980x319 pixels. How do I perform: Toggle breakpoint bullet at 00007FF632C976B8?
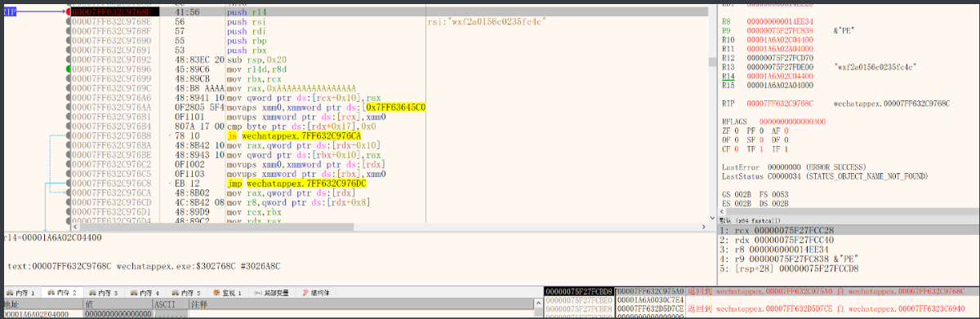click(68, 136)
